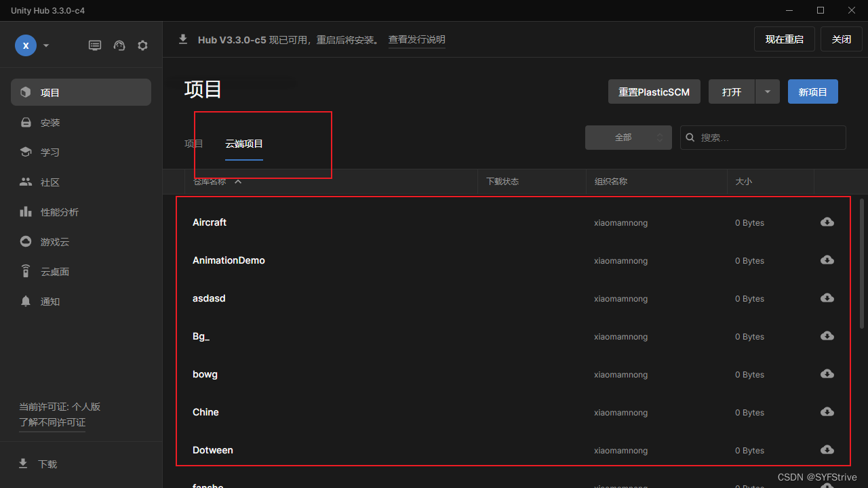Image resolution: width=868 pixels, height=488 pixels.
Task: Create a project with 新项目
Action: click(x=813, y=91)
